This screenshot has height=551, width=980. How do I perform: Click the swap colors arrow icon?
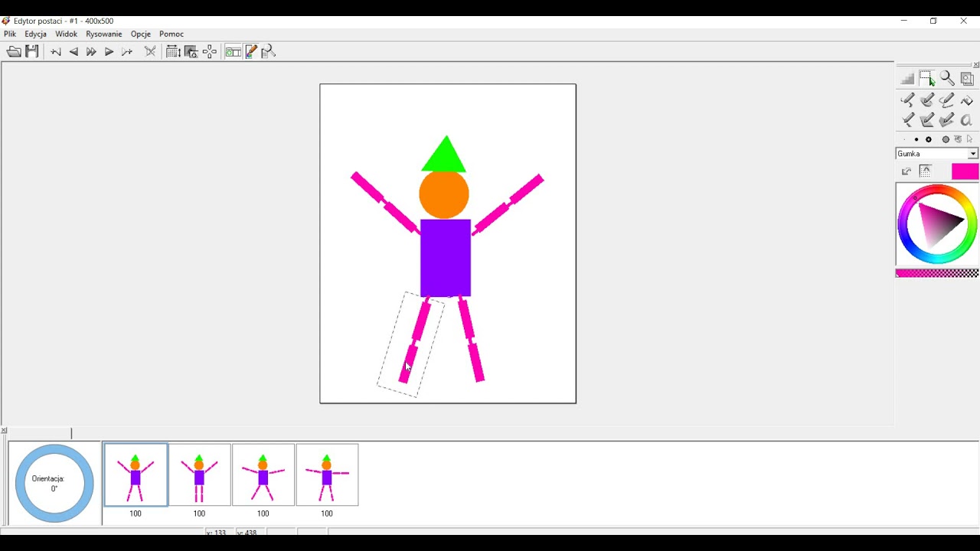(906, 171)
